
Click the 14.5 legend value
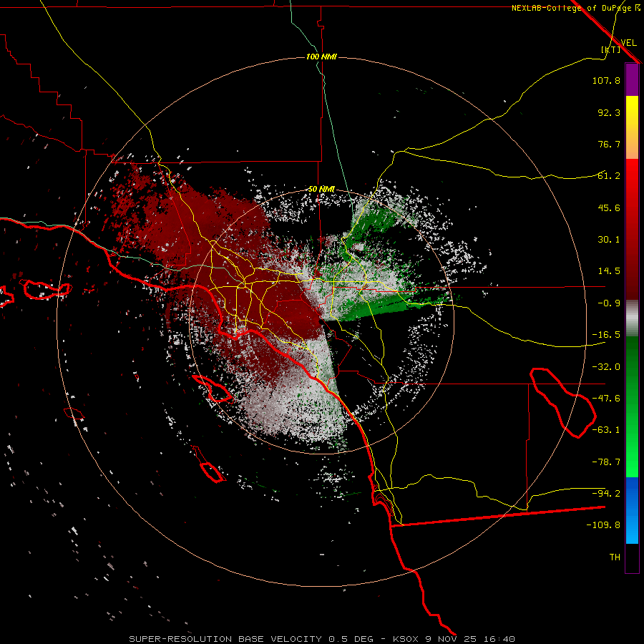[x=609, y=271]
